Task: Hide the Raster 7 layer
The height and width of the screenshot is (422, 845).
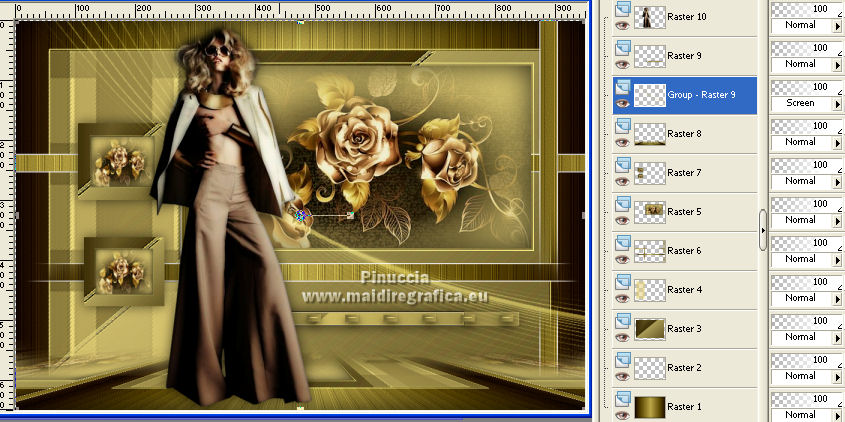Action: pos(623,181)
